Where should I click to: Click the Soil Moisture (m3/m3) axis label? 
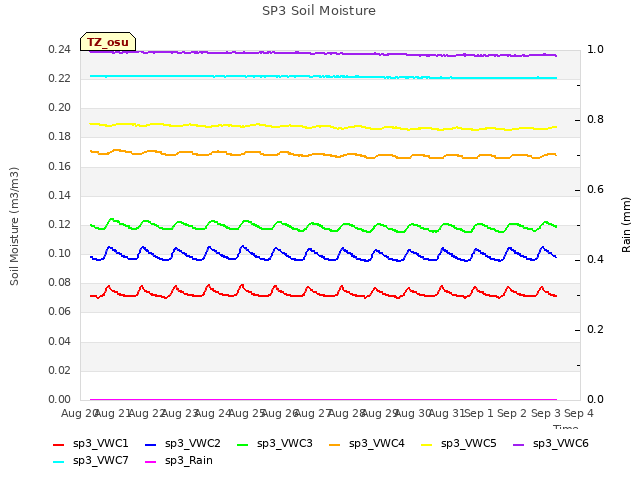tap(14, 226)
